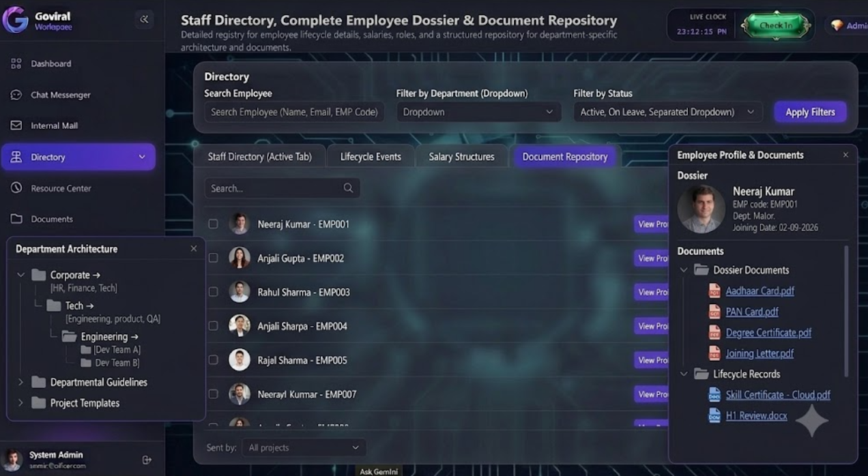868x476 pixels.
Task: Click System Admin avatar at bottom
Action: 13,459
